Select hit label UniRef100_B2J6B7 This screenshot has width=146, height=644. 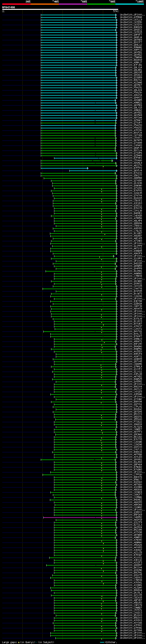tap(131, 233)
